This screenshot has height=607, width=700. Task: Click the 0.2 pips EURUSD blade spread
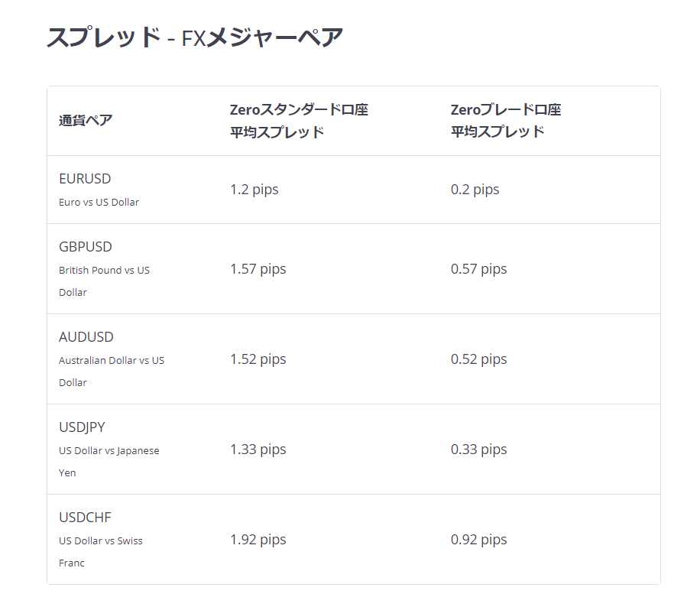point(475,190)
